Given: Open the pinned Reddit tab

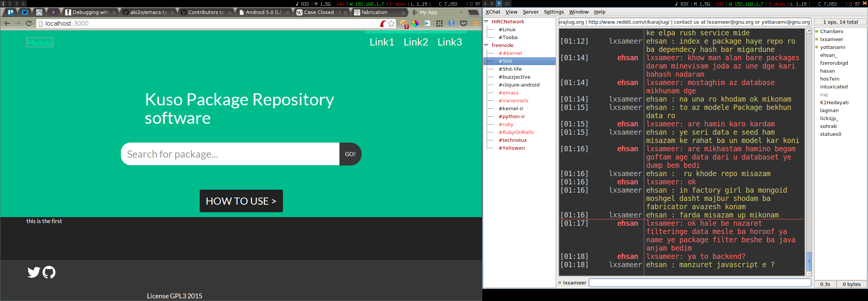Looking at the screenshot, I should (x=39, y=12).
